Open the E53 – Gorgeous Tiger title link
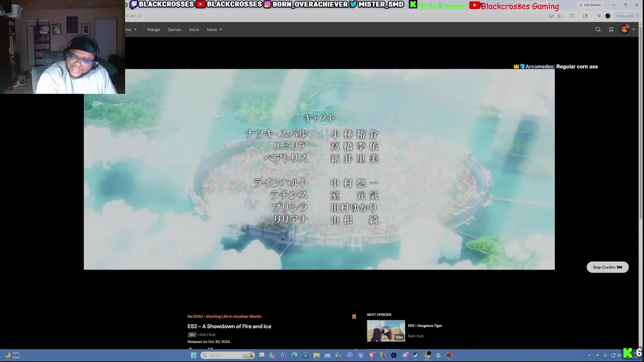This screenshot has width=644, height=362. (x=425, y=326)
